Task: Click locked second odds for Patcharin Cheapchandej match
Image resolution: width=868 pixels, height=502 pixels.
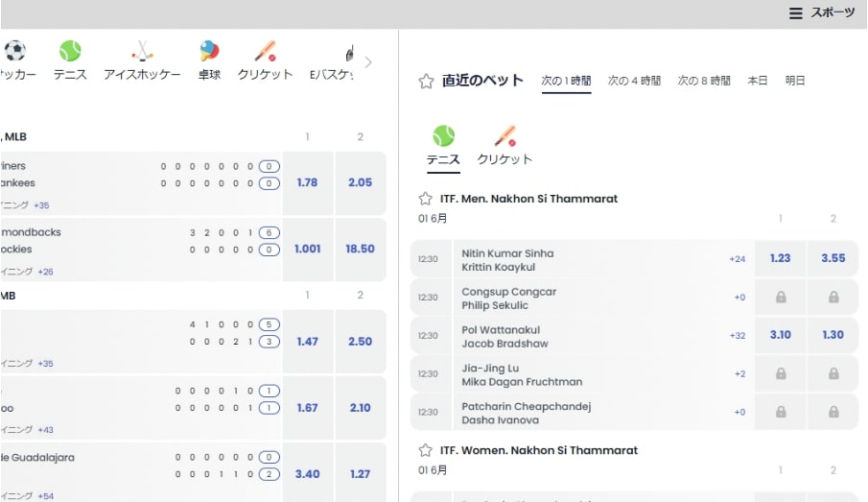Action: 833,412
